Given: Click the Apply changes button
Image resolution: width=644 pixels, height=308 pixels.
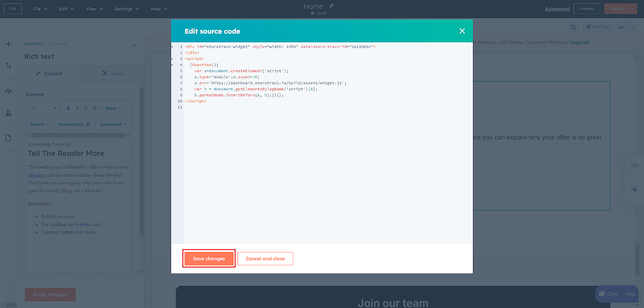Looking at the screenshot, I should (x=50, y=295).
